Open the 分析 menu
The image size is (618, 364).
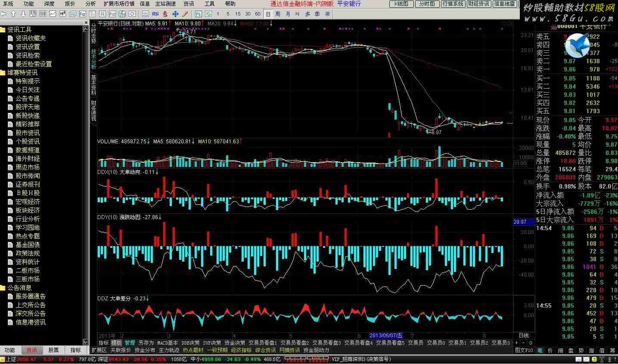[x=90, y=3]
